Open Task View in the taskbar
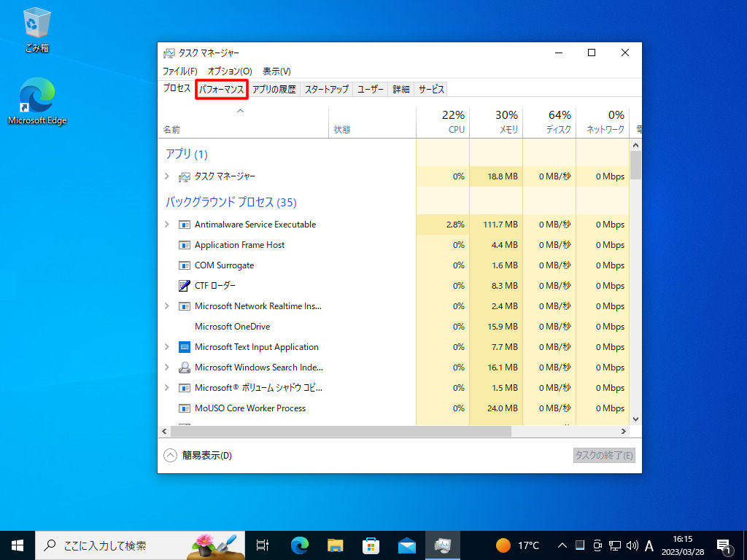747x560 pixels. [x=262, y=545]
